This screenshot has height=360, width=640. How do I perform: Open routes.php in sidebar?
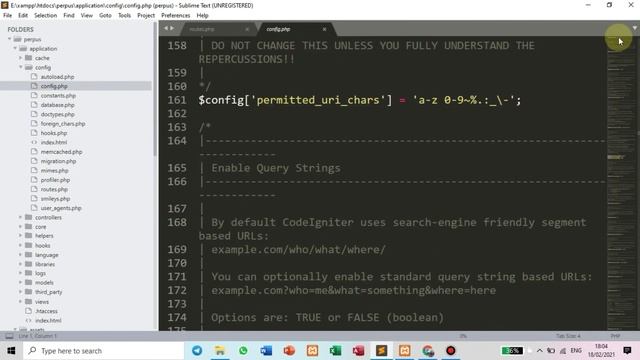tap(54, 189)
